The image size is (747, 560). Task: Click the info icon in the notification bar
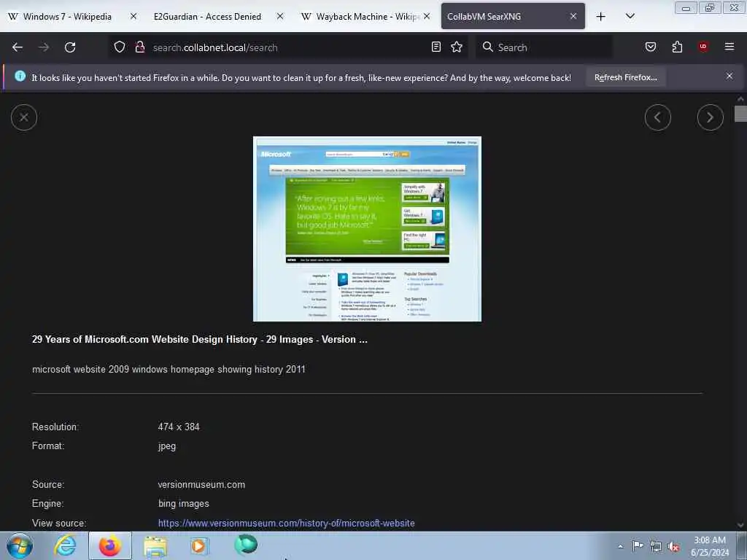(x=20, y=76)
